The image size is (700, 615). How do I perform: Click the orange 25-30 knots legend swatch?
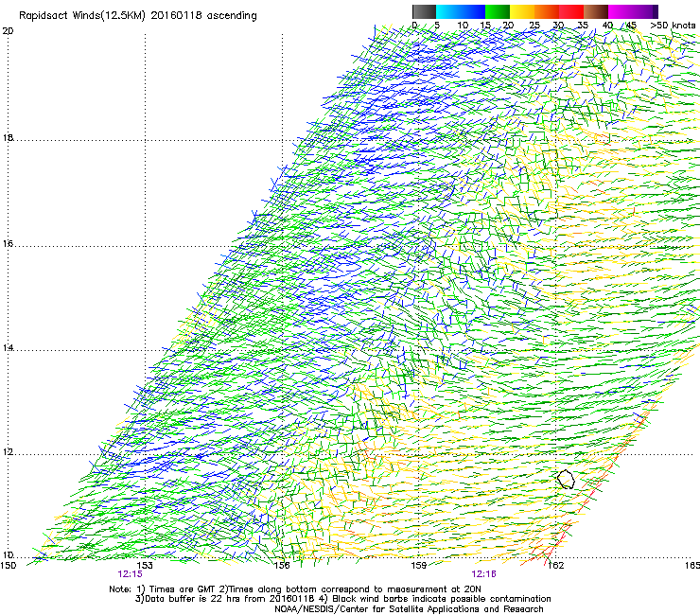[x=547, y=11]
